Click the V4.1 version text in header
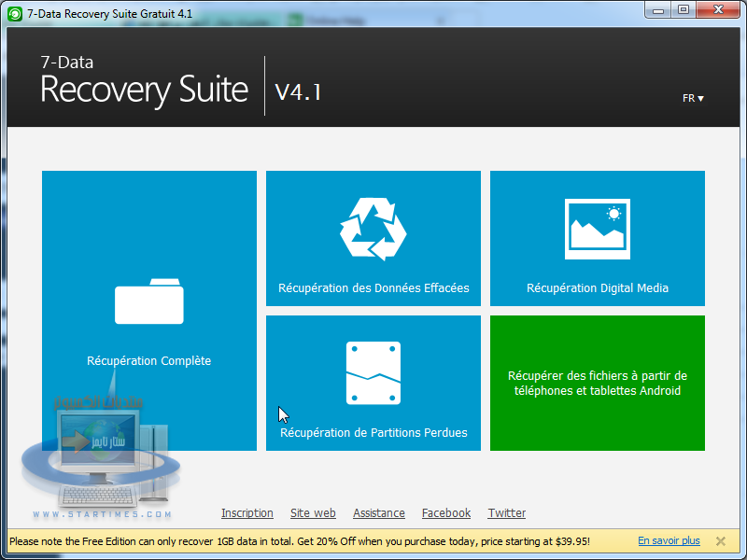 click(x=298, y=91)
